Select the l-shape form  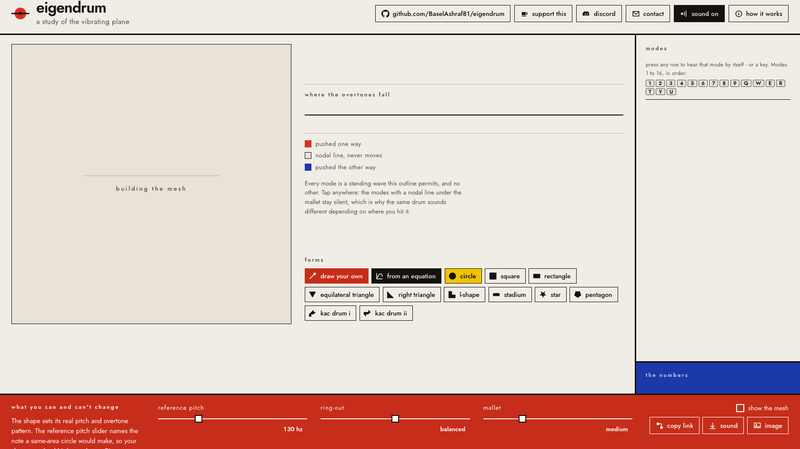pyautogui.click(x=464, y=294)
